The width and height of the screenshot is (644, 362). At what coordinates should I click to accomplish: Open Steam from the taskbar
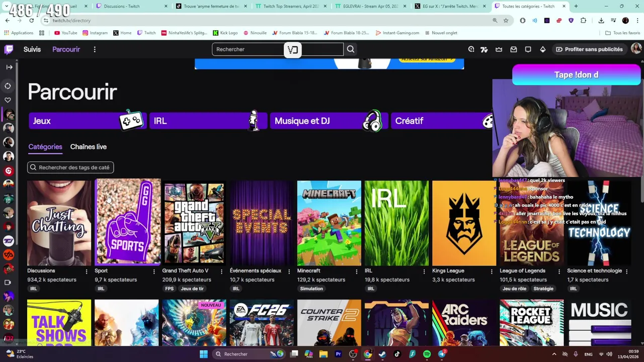tap(382, 354)
